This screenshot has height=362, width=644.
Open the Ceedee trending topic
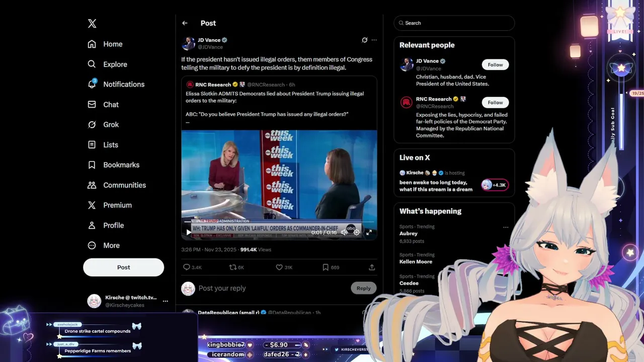pos(409,283)
